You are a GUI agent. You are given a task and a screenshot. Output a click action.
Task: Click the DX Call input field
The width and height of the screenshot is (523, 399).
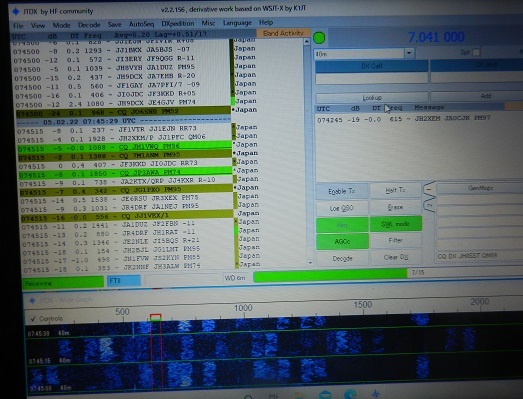coord(372,78)
